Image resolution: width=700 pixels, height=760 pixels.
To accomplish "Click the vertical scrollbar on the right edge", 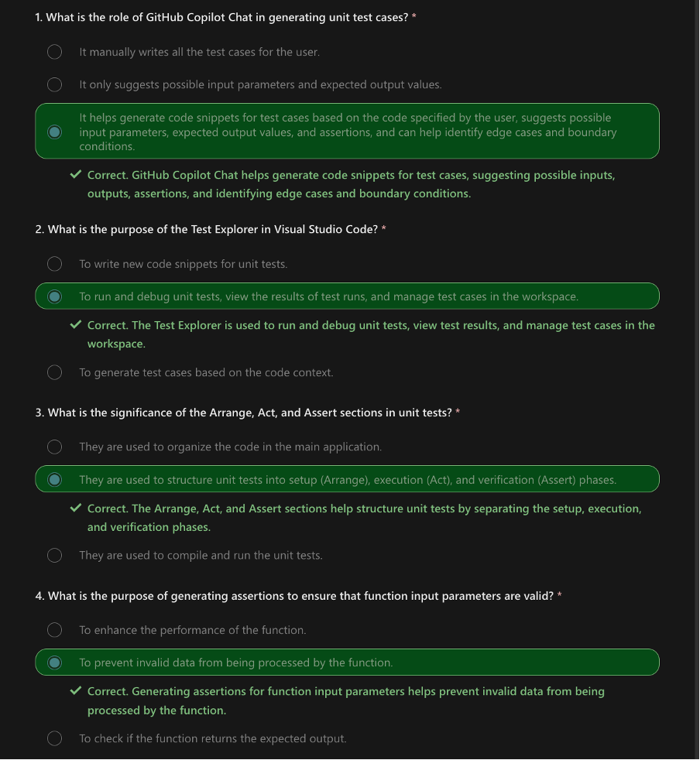I will (x=697, y=380).
